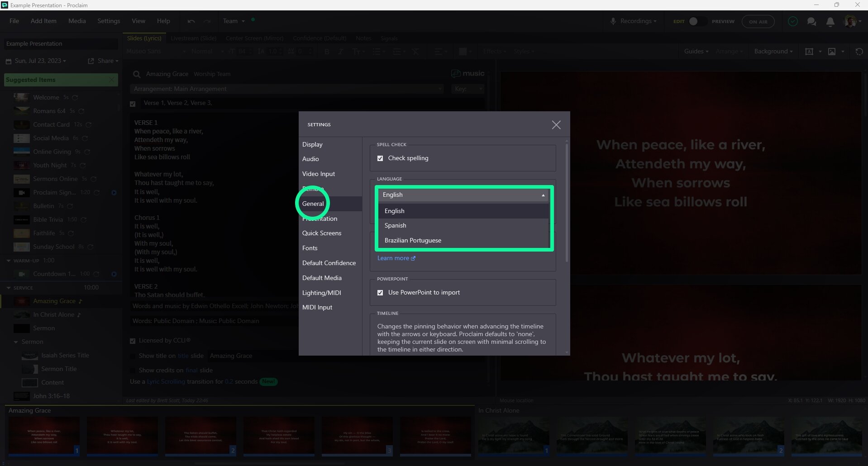This screenshot has width=868, height=466.
Task: Toggle the Check spelling checkbox
Action: coord(380,158)
